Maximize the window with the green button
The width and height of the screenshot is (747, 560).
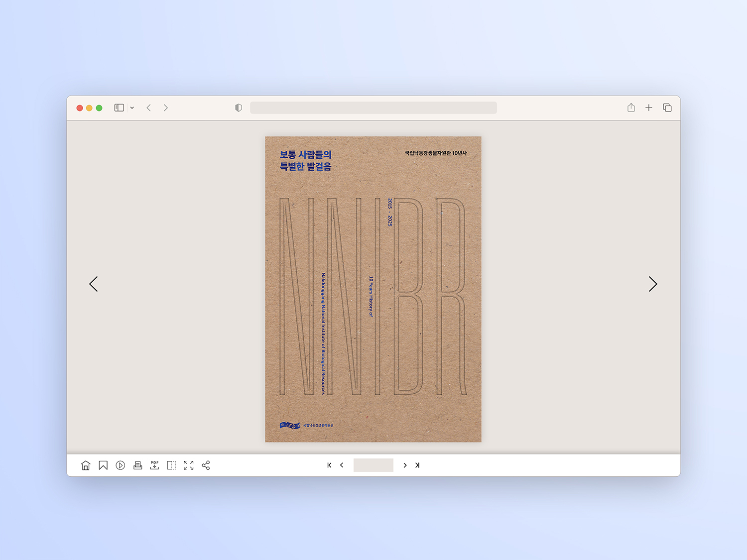tap(99, 108)
